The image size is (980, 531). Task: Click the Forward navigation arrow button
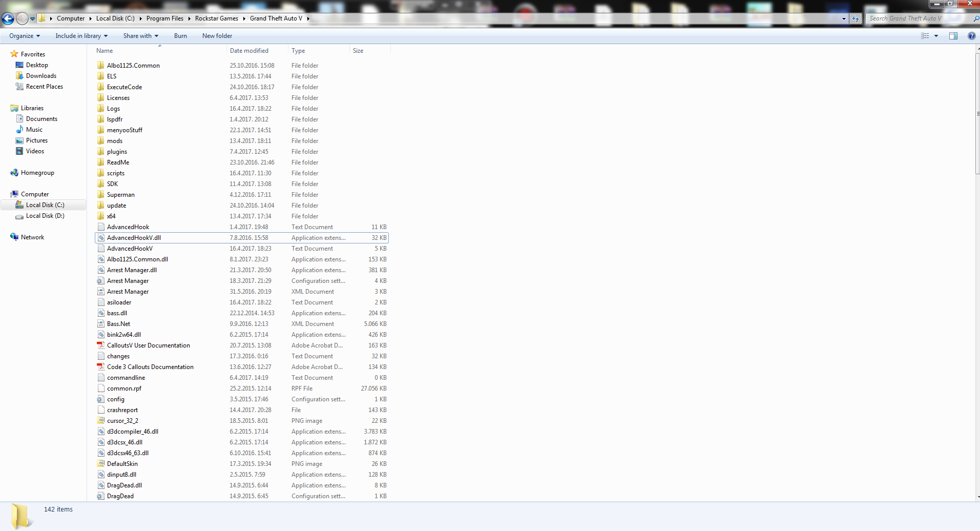click(22, 19)
